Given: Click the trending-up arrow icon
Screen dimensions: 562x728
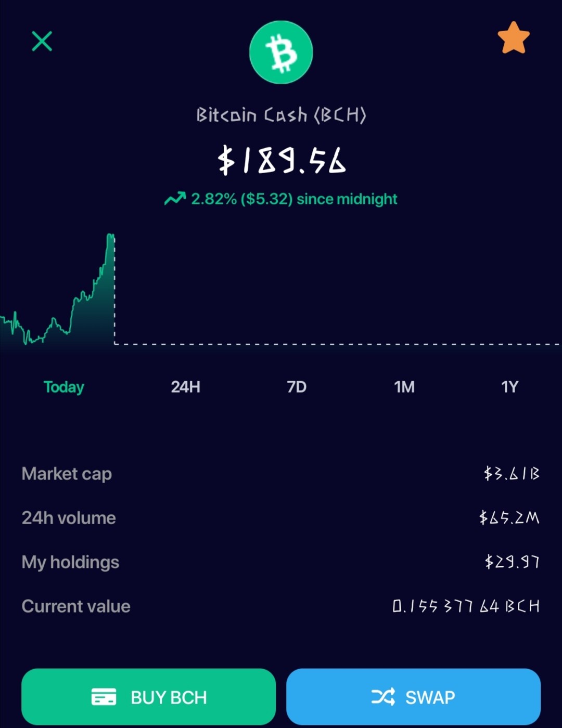Looking at the screenshot, I should [x=175, y=198].
